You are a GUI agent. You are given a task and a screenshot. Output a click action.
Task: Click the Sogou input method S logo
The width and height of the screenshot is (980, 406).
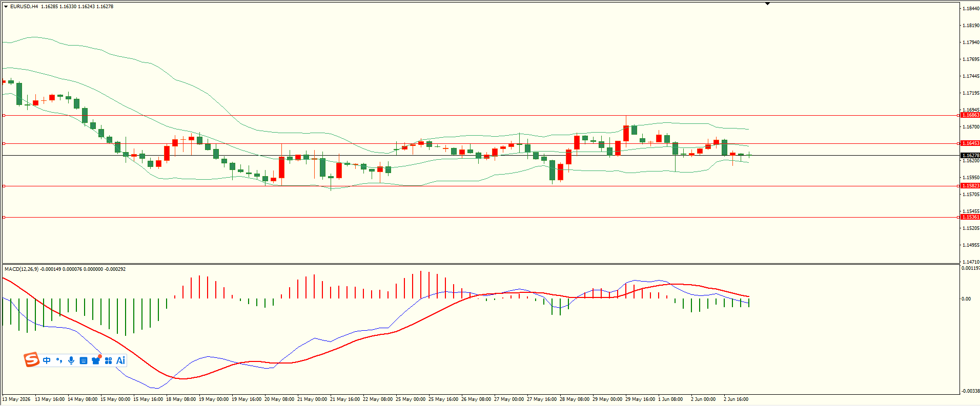pyautogui.click(x=32, y=360)
